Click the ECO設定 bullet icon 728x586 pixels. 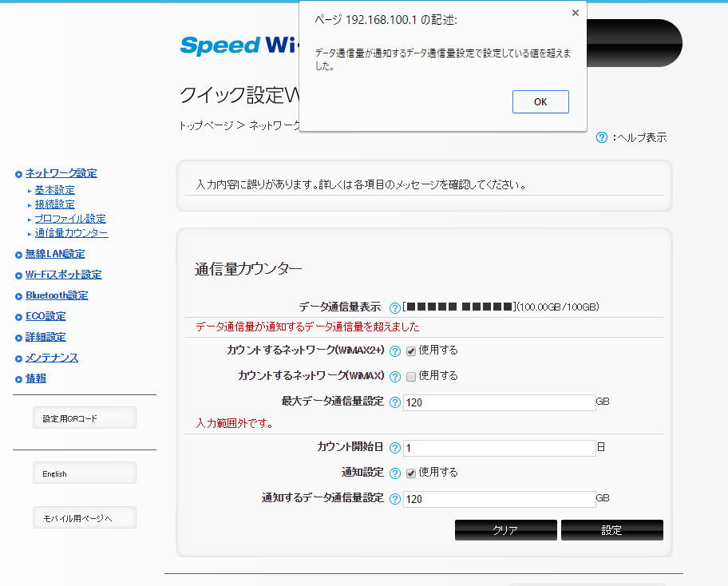click(x=18, y=317)
